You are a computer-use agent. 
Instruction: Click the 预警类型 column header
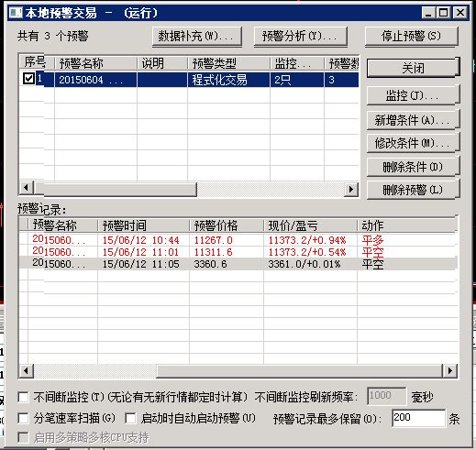point(228,63)
